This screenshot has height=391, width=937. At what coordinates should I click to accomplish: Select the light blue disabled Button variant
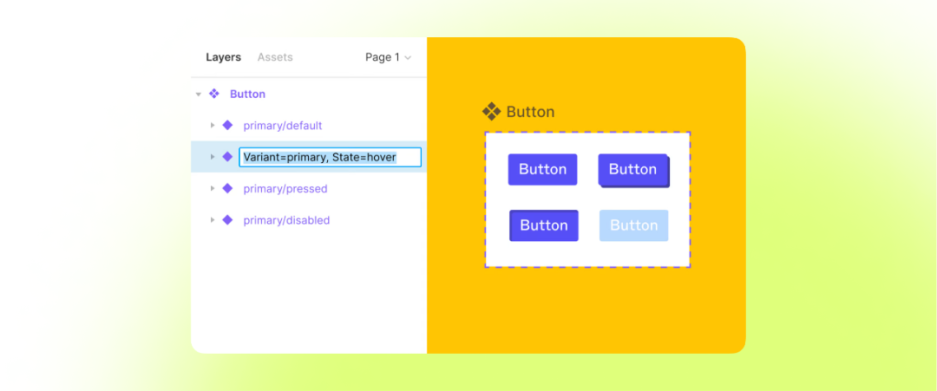[634, 225]
